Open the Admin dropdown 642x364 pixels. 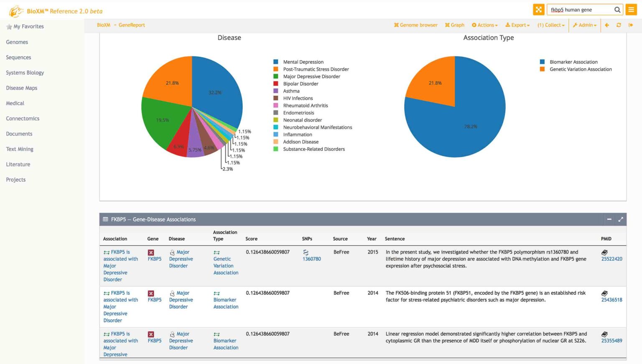click(584, 25)
